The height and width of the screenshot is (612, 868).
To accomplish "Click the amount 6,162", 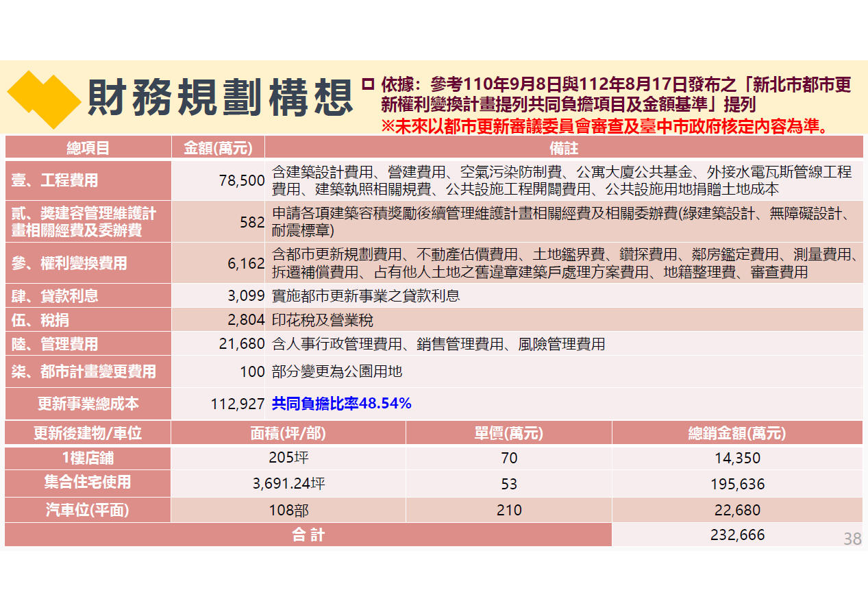I will point(246,264).
